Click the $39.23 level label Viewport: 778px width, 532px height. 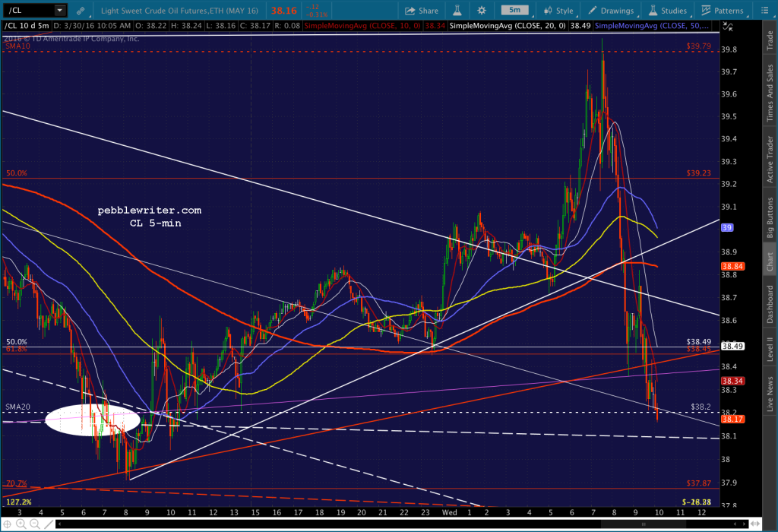(699, 173)
